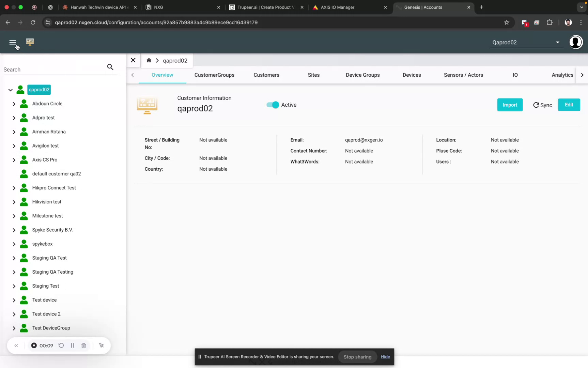Stop the Trupeer screen recording
This screenshot has width=588, height=368.
[x=34, y=345]
